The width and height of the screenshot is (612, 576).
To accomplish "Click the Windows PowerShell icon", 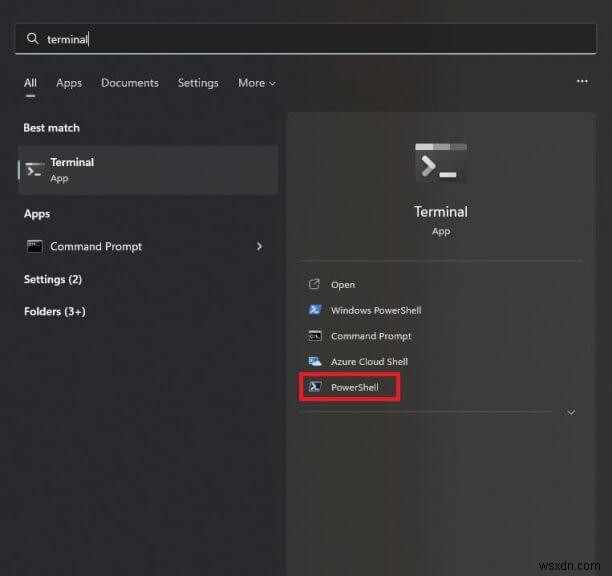I will 315,310.
